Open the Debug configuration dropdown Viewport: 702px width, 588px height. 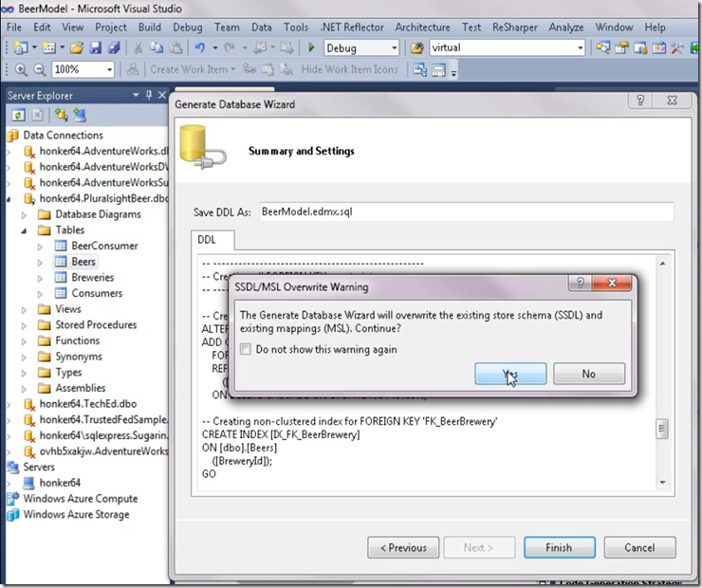(x=394, y=47)
